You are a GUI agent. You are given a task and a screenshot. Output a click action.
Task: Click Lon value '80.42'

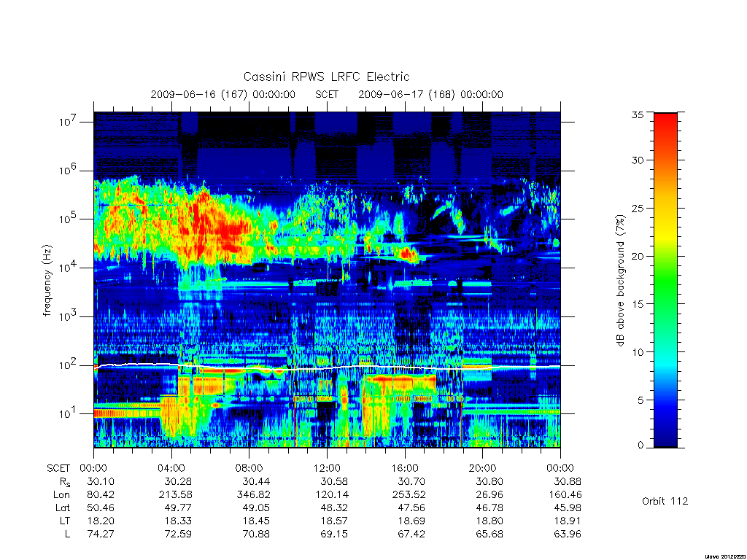click(x=101, y=495)
